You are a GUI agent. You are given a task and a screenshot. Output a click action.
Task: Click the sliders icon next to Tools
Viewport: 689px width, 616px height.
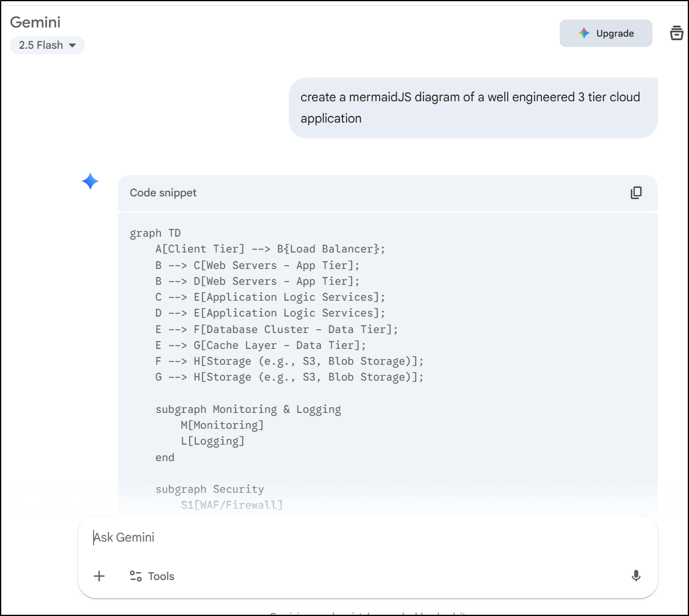tap(135, 576)
